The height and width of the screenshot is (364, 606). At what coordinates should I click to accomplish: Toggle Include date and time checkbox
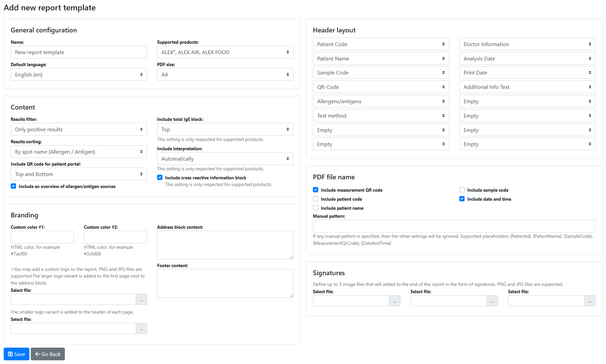[x=462, y=199]
